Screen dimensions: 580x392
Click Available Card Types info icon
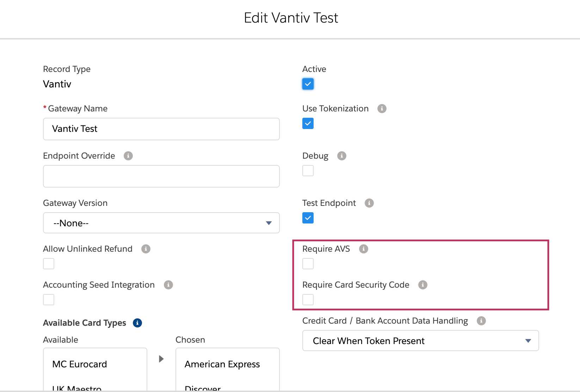click(137, 323)
